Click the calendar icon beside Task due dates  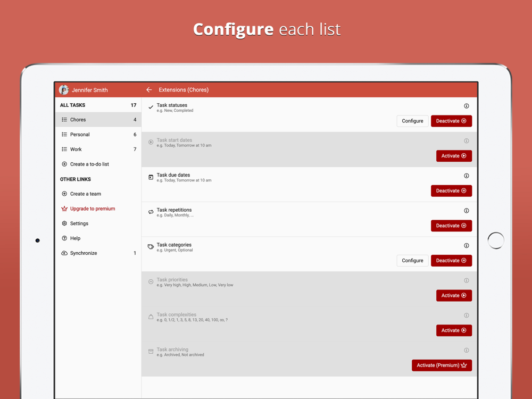[151, 177]
